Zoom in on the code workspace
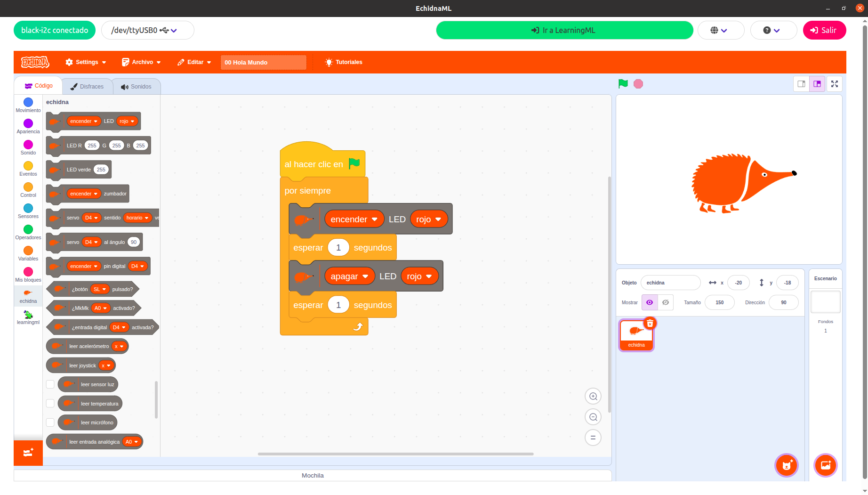The image size is (868, 495). pyautogui.click(x=593, y=396)
